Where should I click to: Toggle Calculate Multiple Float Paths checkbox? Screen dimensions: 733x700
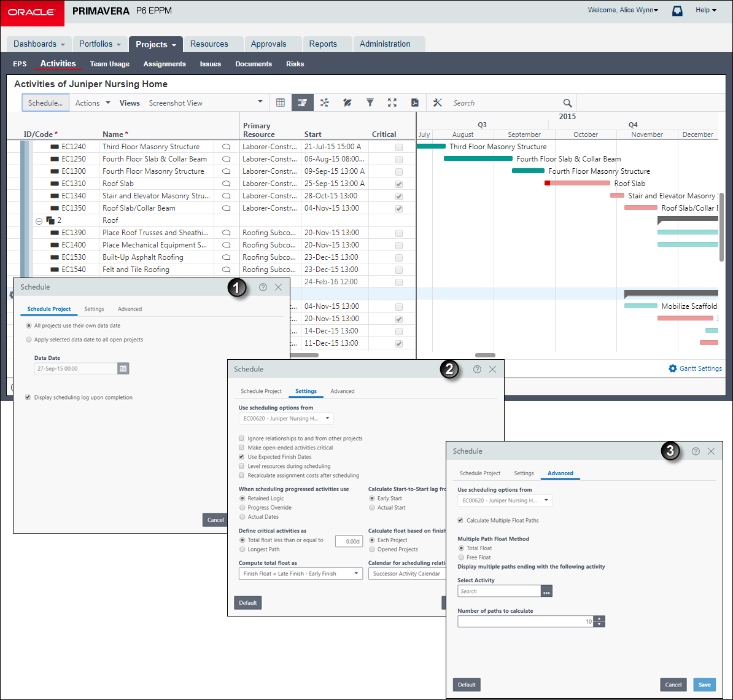(460, 521)
